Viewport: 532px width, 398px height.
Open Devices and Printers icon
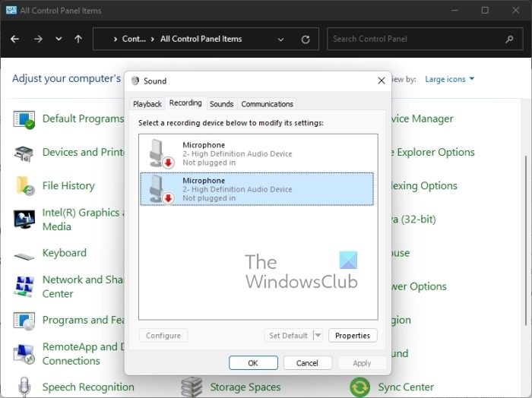click(x=24, y=153)
